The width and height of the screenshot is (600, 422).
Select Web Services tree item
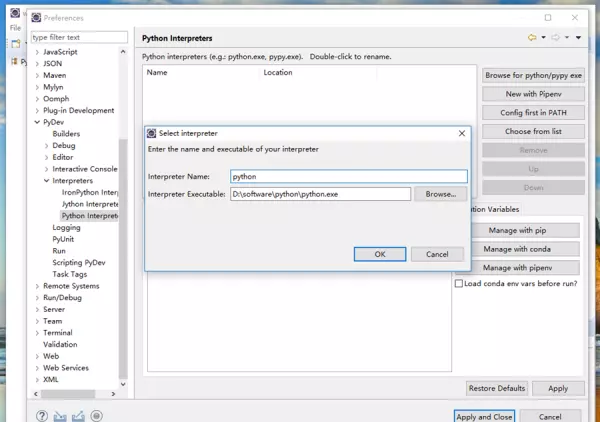coord(66,368)
